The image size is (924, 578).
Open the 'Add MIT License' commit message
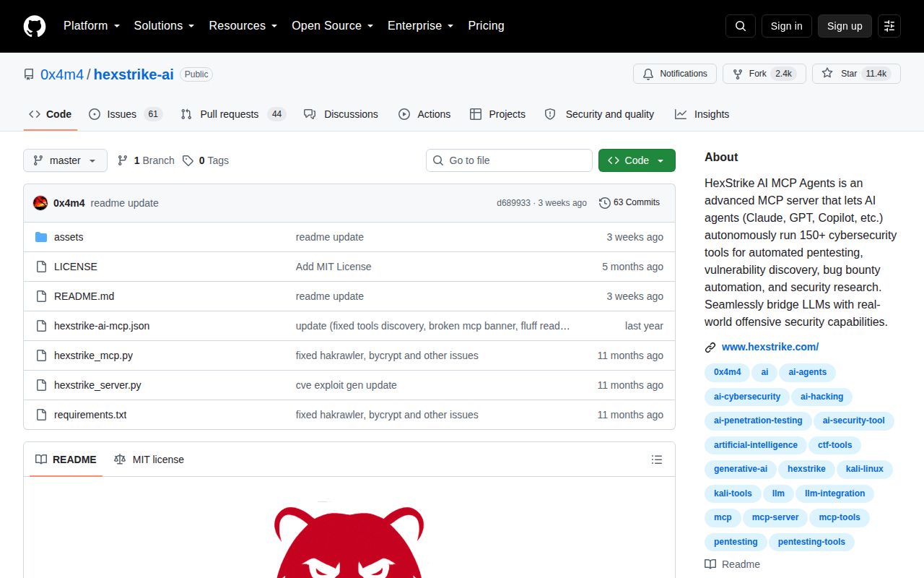click(x=334, y=267)
